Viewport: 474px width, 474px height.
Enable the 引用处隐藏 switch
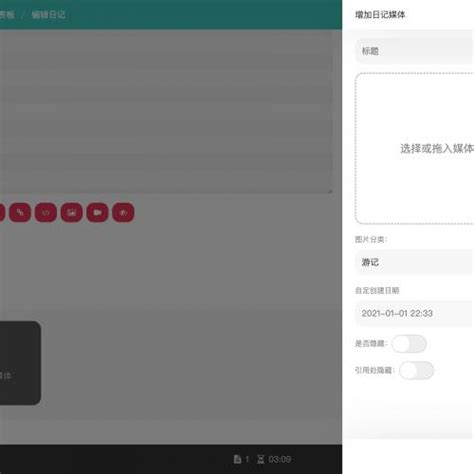pyautogui.click(x=416, y=370)
